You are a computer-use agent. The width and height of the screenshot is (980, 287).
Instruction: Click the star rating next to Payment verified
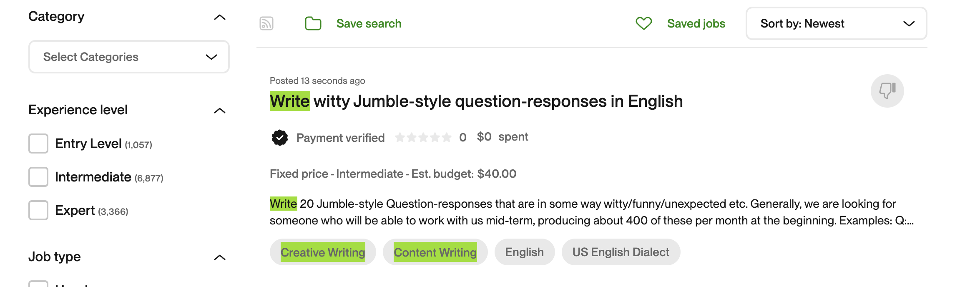click(x=424, y=137)
